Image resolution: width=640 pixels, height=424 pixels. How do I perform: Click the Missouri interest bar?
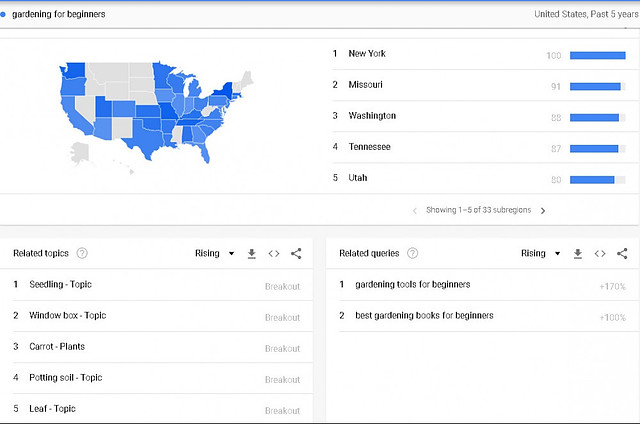[x=598, y=87]
